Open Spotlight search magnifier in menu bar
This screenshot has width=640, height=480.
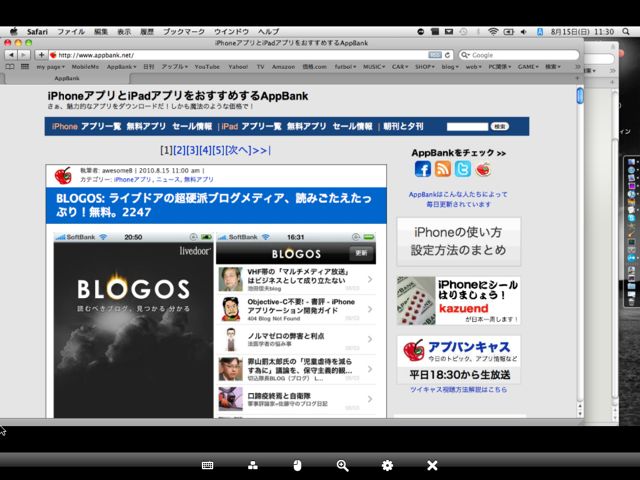626,31
